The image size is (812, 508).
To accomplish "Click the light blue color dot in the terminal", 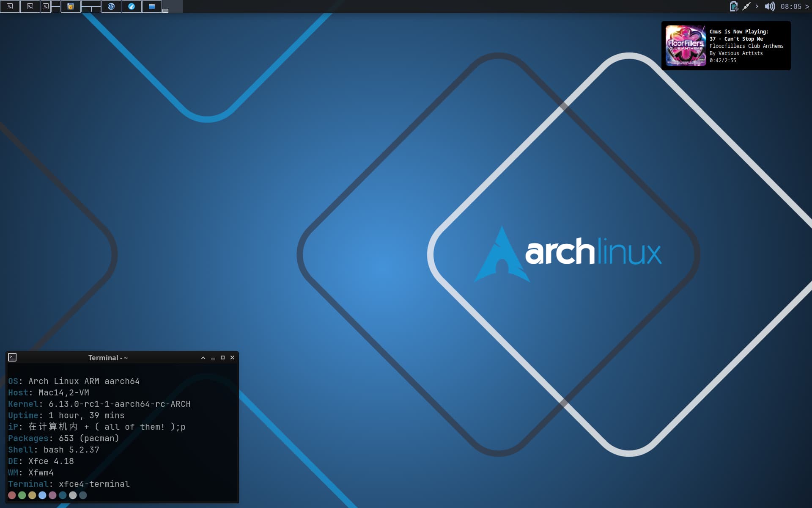I will tap(42, 495).
